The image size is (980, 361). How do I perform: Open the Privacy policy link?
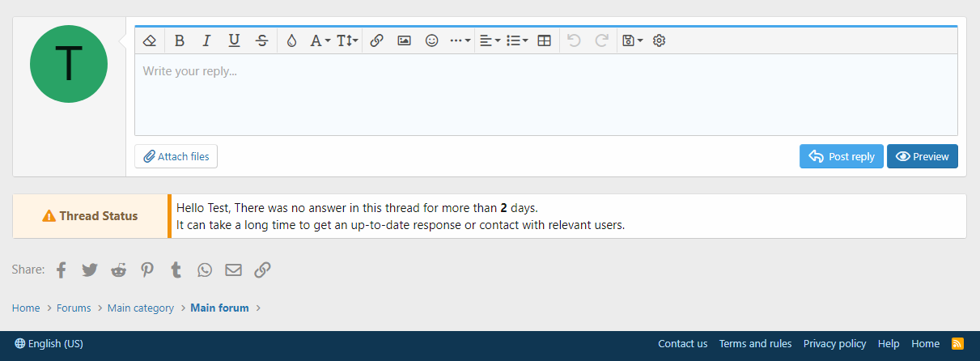(x=834, y=343)
